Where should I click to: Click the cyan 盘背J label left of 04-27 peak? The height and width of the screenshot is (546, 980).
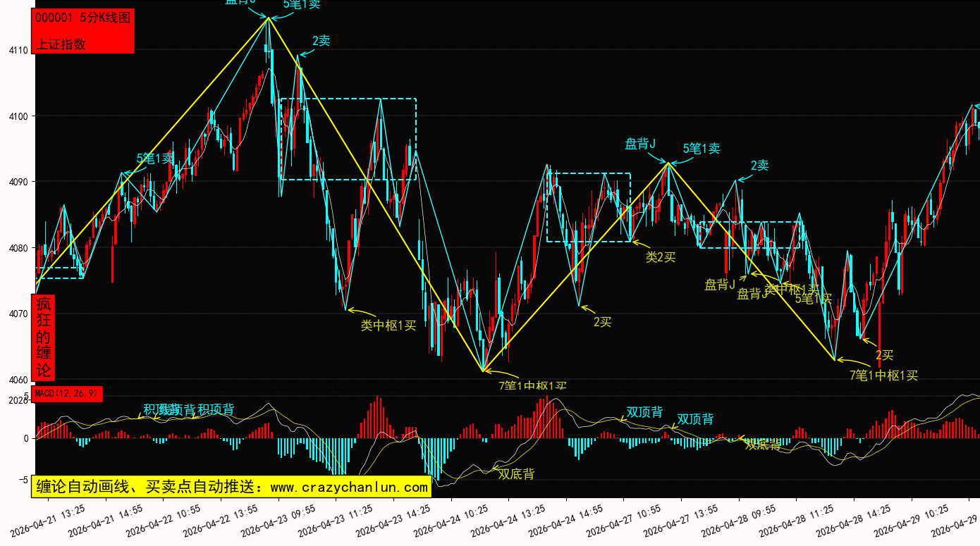[640, 144]
